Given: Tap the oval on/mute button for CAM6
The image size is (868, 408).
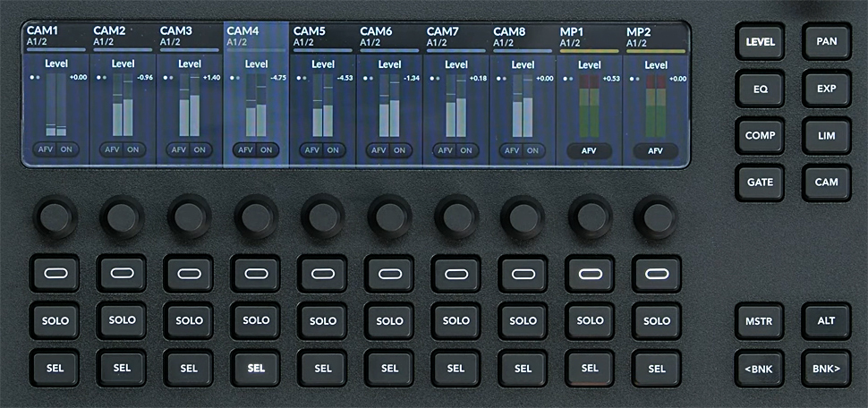Looking at the screenshot, I should (389, 274).
